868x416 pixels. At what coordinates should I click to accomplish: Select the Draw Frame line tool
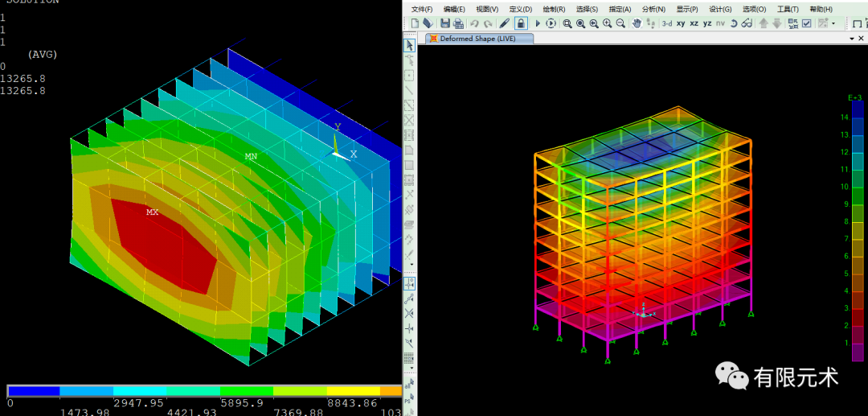pyautogui.click(x=410, y=90)
